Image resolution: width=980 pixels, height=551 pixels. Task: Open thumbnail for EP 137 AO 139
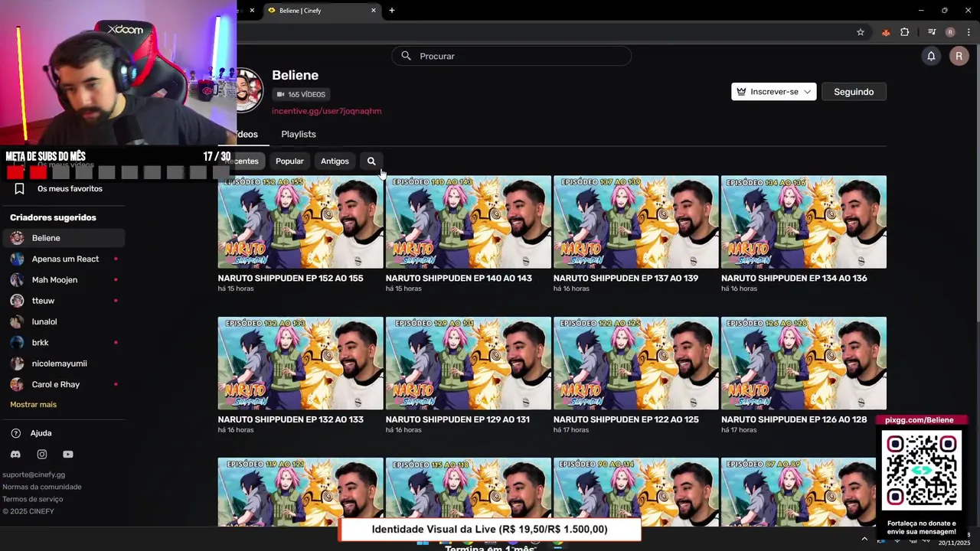click(x=635, y=222)
